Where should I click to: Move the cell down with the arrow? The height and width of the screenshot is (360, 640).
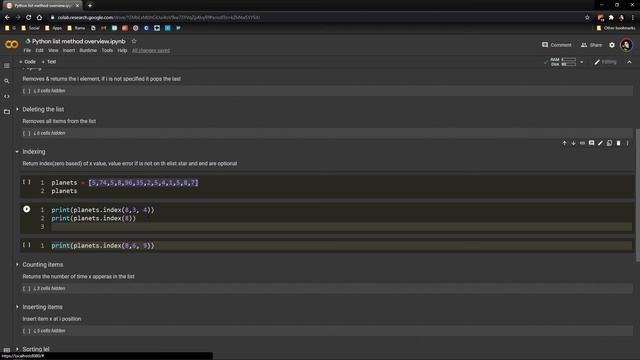[x=573, y=143]
